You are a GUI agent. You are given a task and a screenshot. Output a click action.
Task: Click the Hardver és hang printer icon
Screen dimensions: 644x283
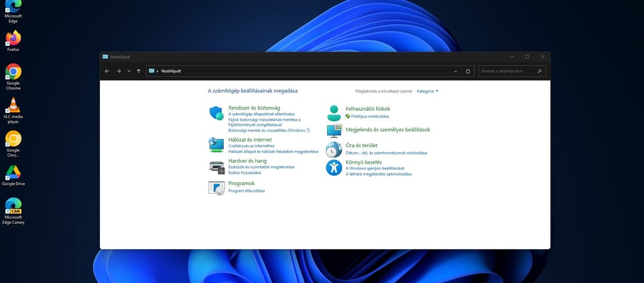(216, 167)
